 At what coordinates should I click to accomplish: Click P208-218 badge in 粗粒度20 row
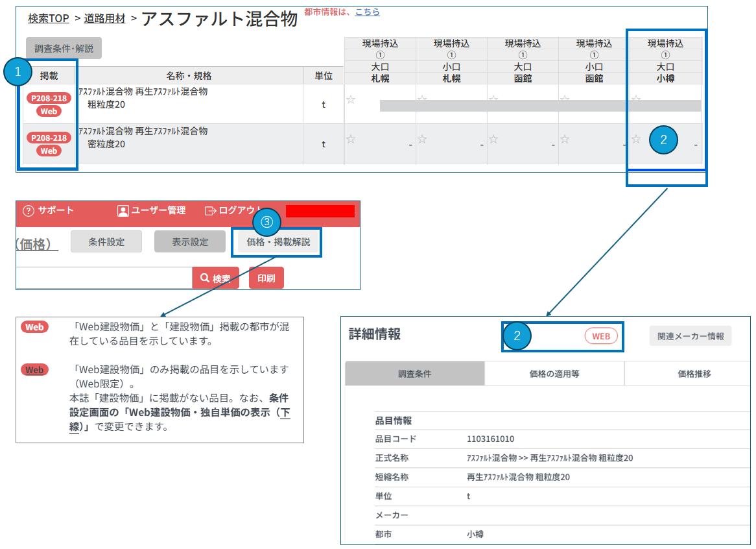click(49, 99)
